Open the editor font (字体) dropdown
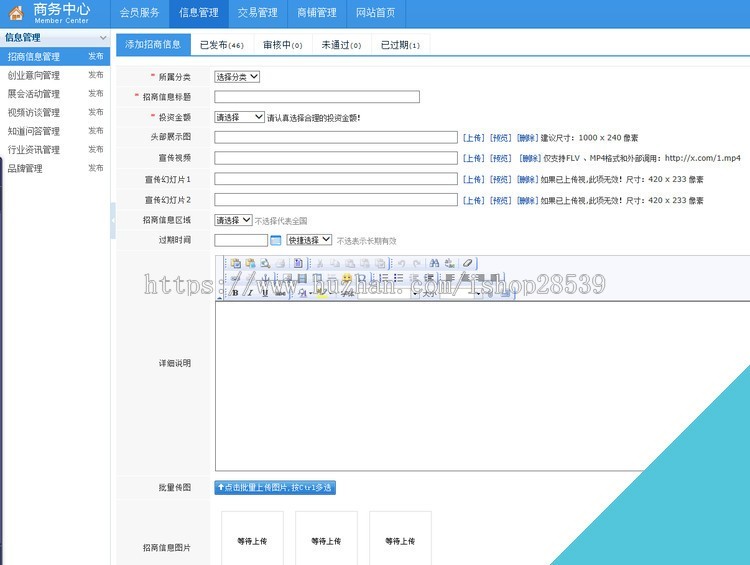 click(388, 293)
